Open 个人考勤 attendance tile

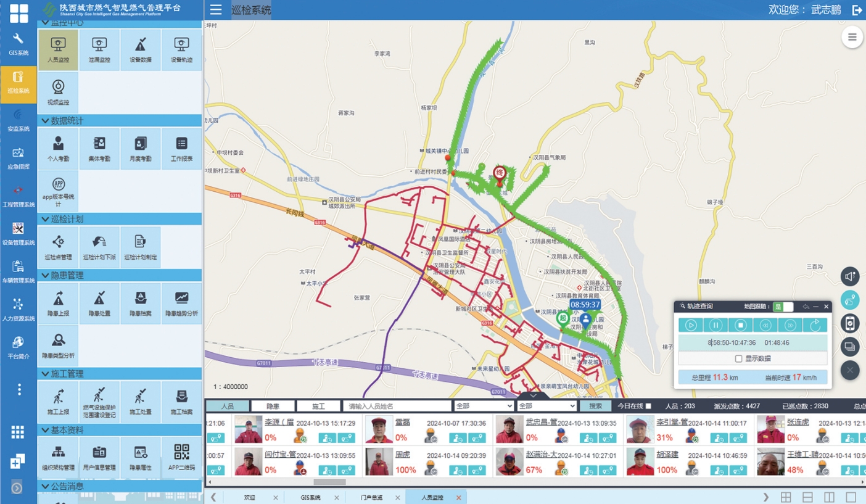[58, 149]
